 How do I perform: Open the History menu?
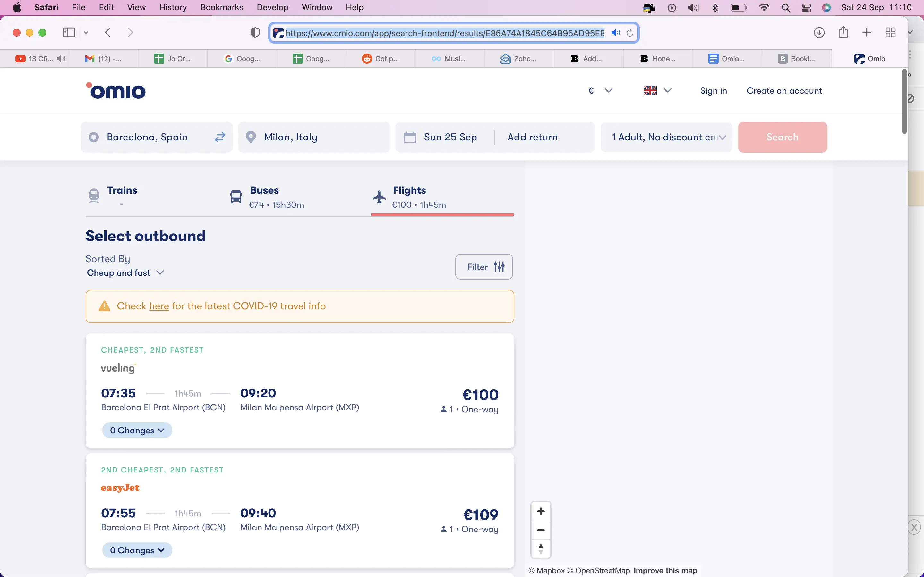tap(173, 7)
